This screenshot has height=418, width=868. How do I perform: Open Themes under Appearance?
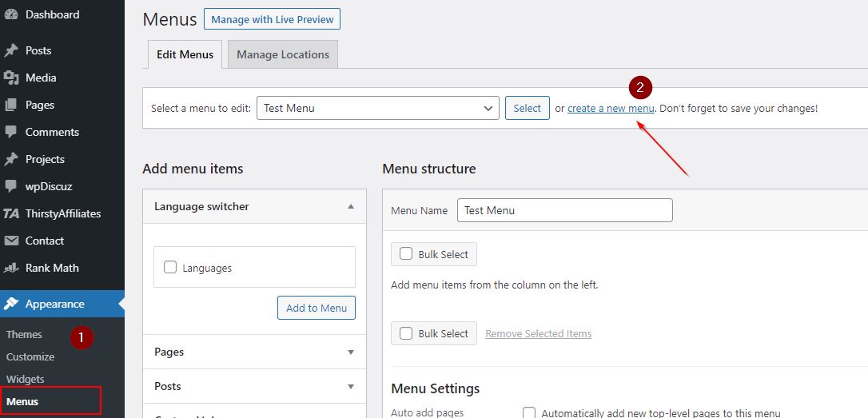[x=24, y=334]
